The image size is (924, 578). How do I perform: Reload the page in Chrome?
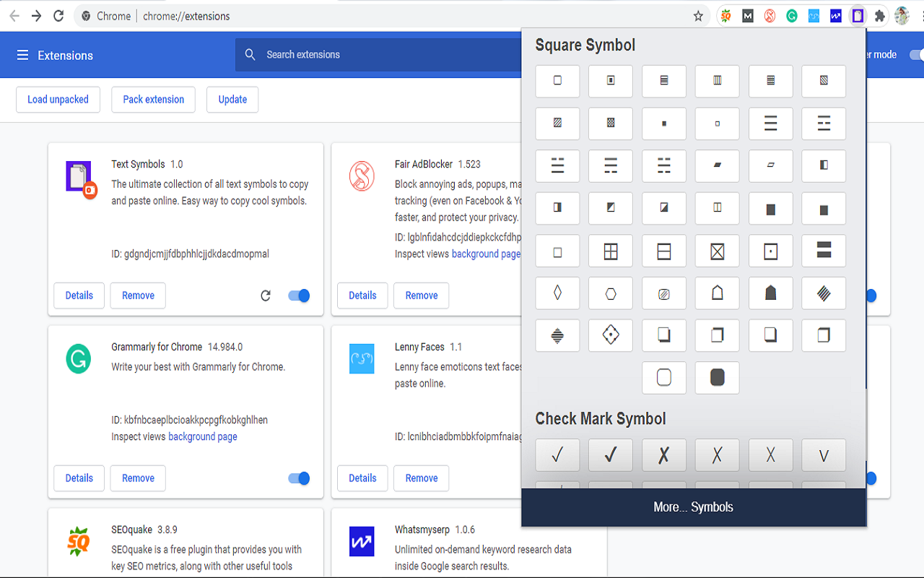coord(58,16)
